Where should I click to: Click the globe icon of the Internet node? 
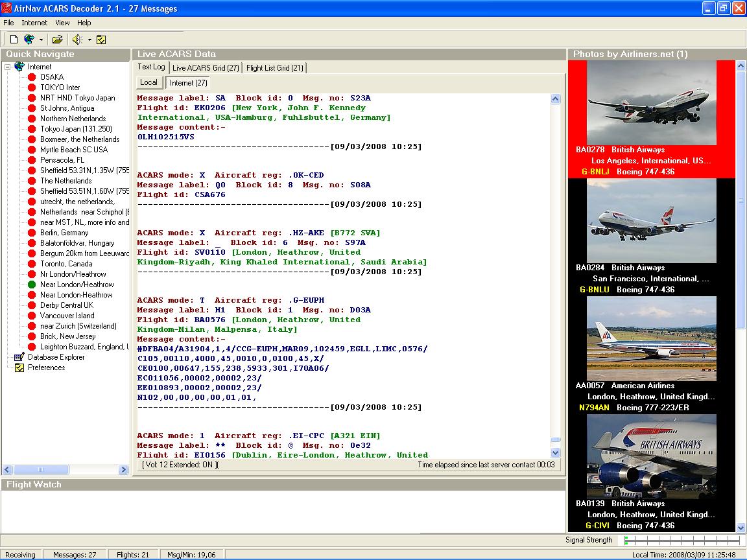point(19,67)
